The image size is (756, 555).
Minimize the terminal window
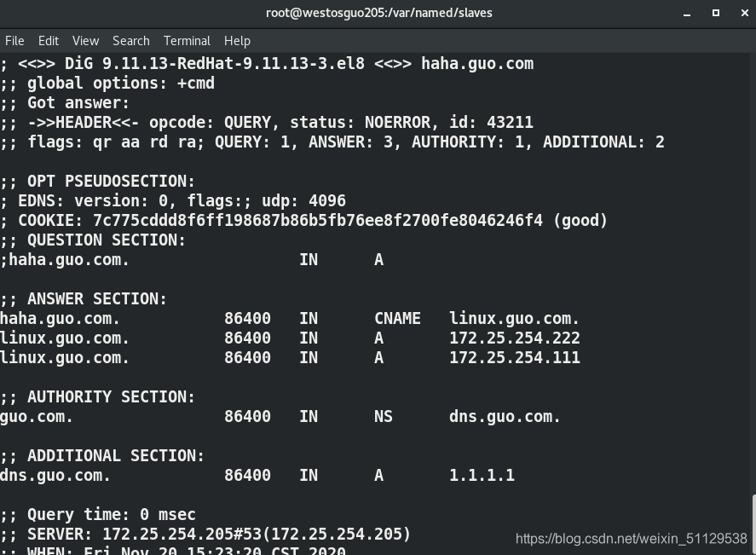687,14
